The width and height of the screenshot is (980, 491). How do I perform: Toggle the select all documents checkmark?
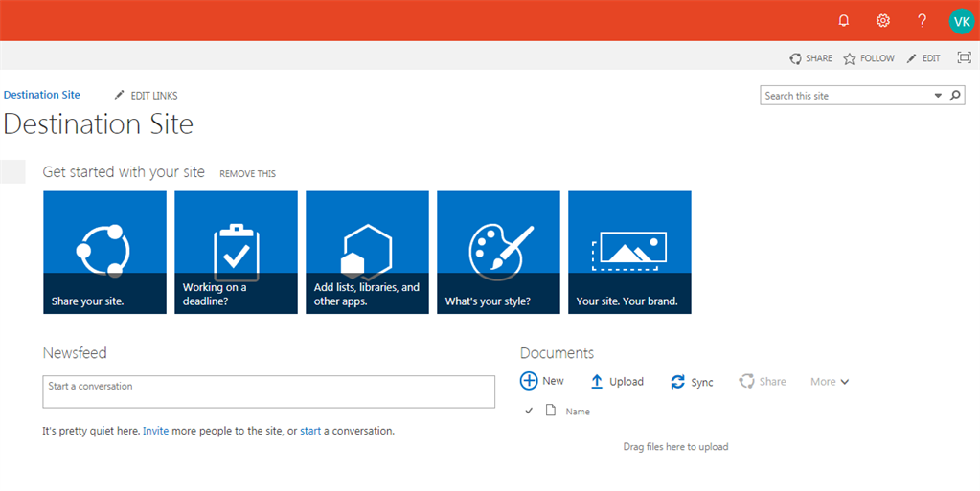(529, 411)
